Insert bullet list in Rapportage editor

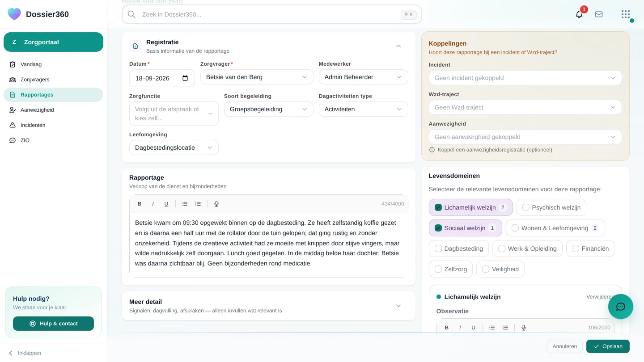pos(185,204)
